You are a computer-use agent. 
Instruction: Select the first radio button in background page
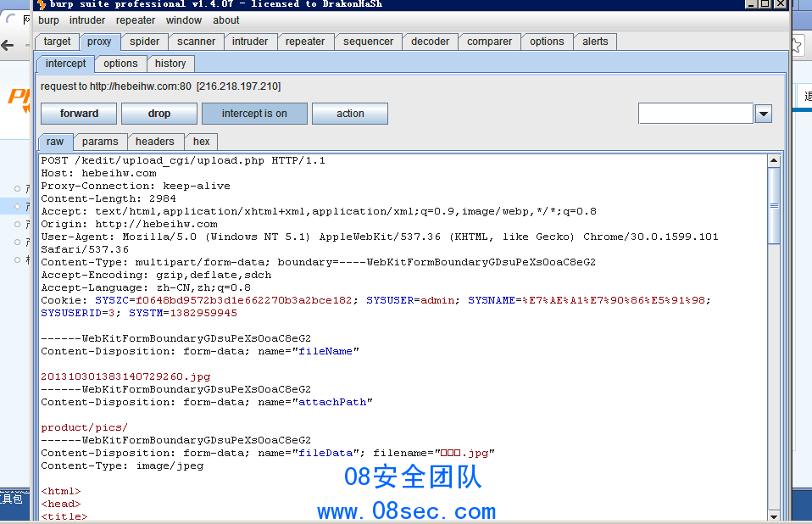tap(18, 188)
